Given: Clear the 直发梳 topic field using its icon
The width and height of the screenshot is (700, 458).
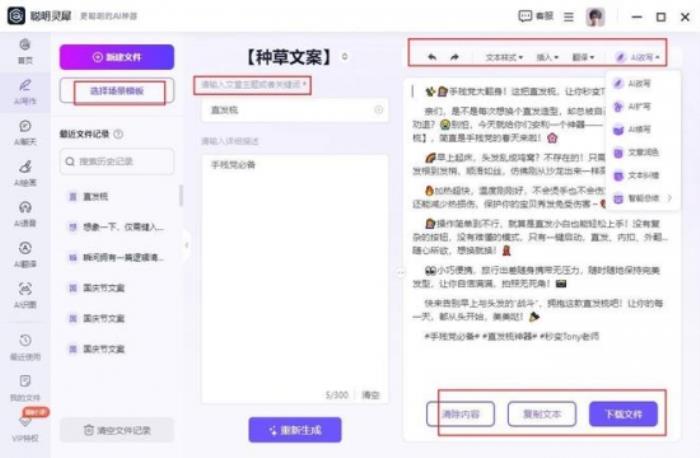Looking at the screenshot, I should (x=379, y=109).
